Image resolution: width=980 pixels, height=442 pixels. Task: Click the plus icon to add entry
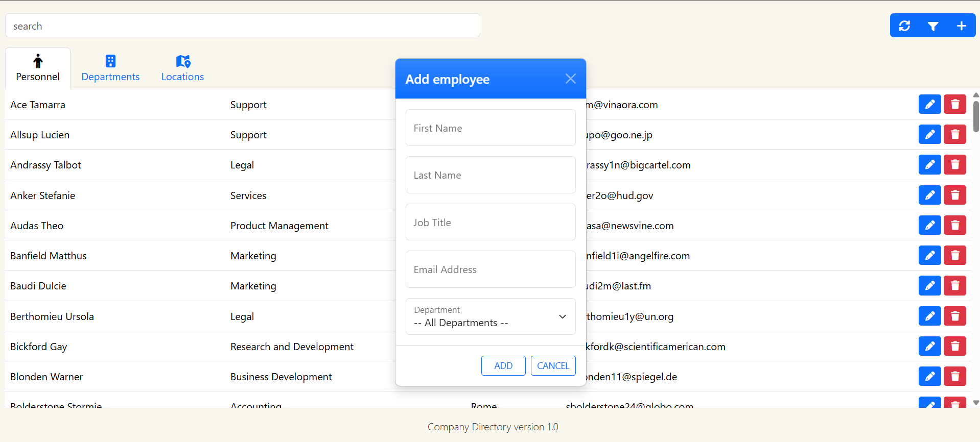[961, 26]
